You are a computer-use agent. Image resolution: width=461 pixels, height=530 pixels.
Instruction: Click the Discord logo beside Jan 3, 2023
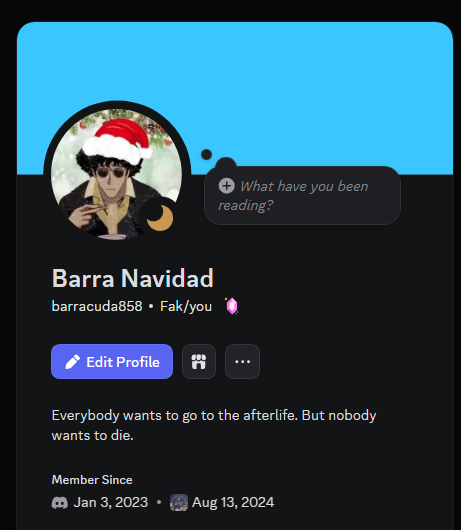tap(60, 503)
